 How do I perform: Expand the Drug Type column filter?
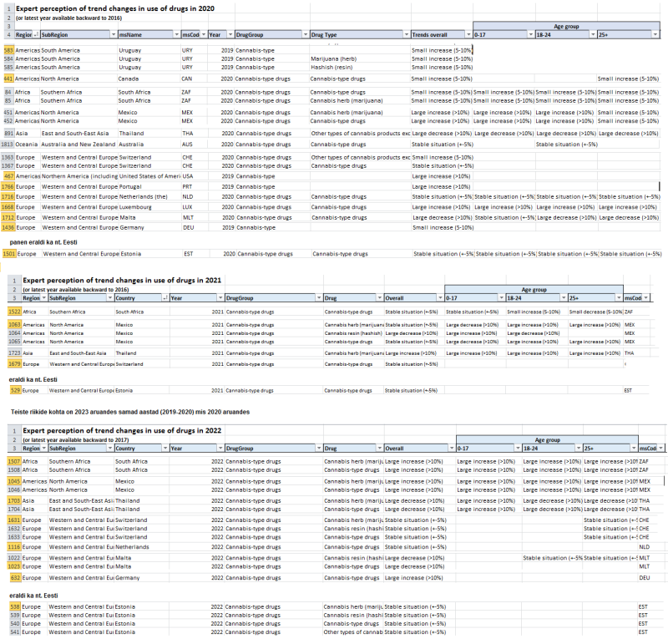pos(406,35)
